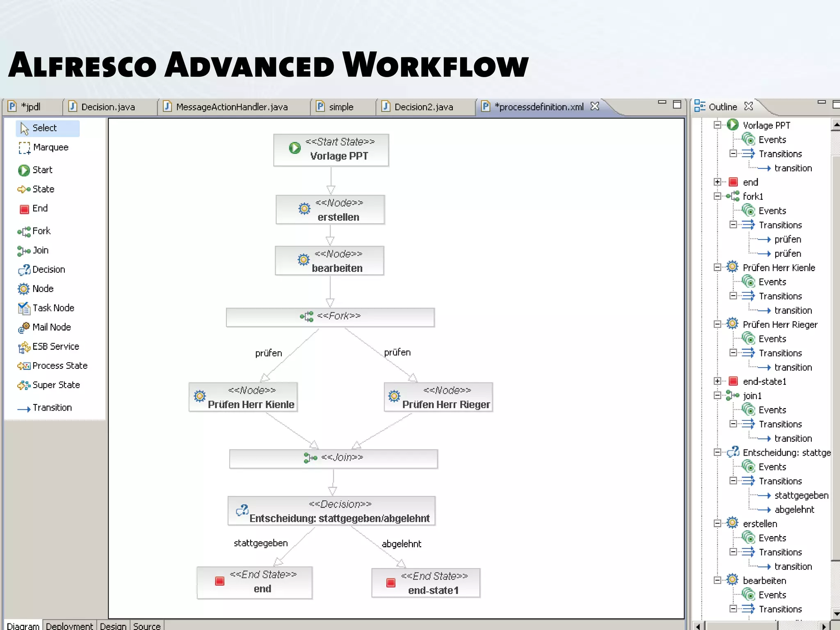This screenshot has height=630, width=840.
Task: Expand end-state1 in the Outline
Action: pyautogui.click(x=717, y=381)
